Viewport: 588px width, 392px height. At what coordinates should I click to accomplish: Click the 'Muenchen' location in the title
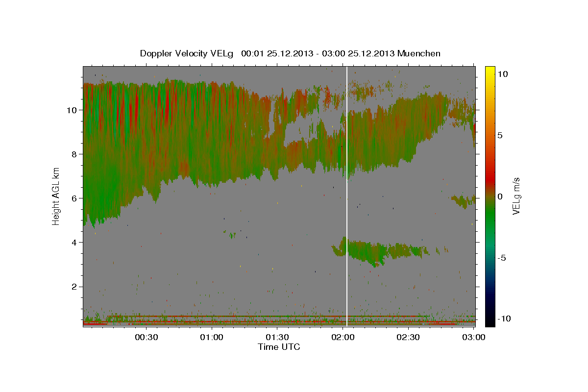[x=419, y=53]
